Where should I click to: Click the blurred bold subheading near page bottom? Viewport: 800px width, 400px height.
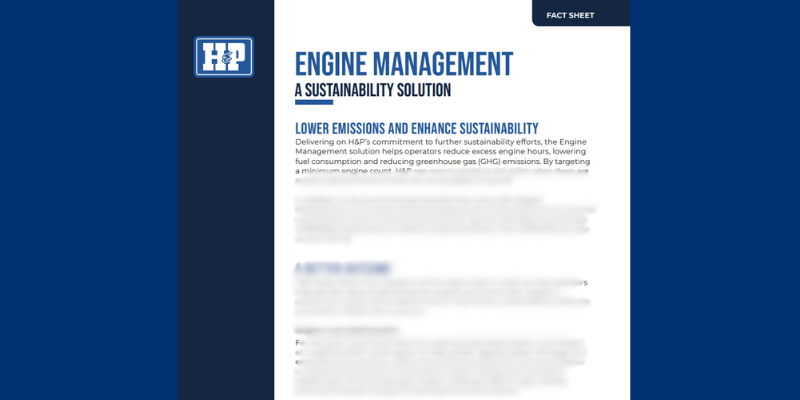[335, 328]
